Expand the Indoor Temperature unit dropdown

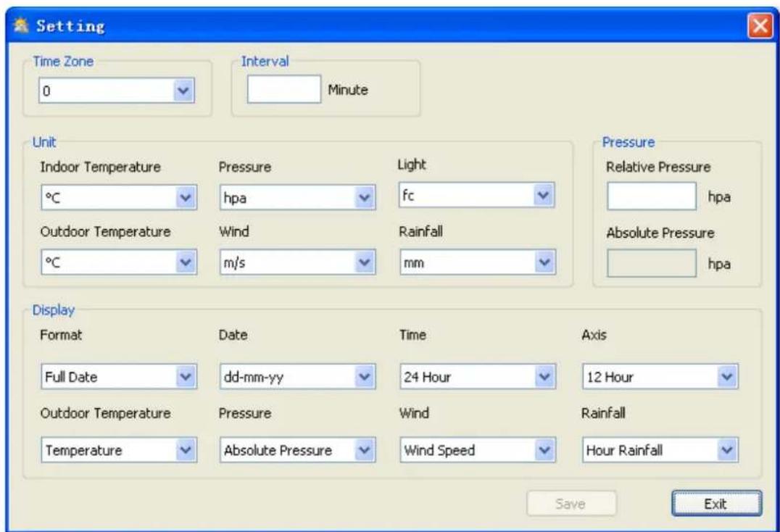[186, 198]
